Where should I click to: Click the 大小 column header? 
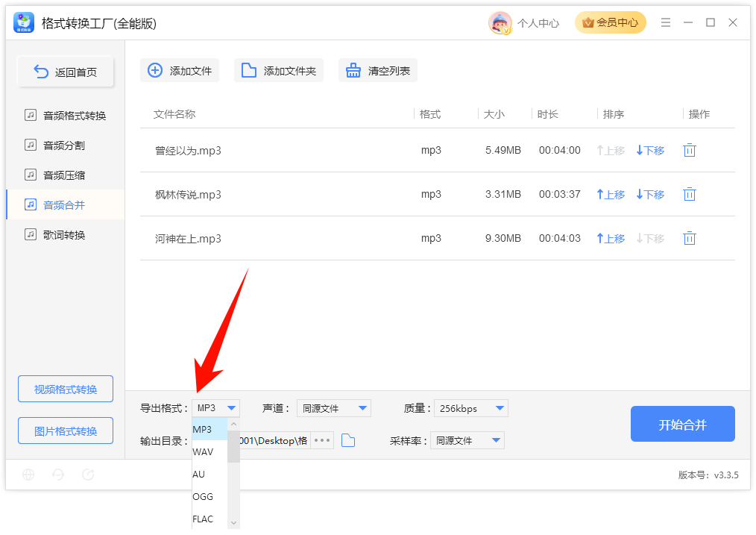click(x=494, y=114)
